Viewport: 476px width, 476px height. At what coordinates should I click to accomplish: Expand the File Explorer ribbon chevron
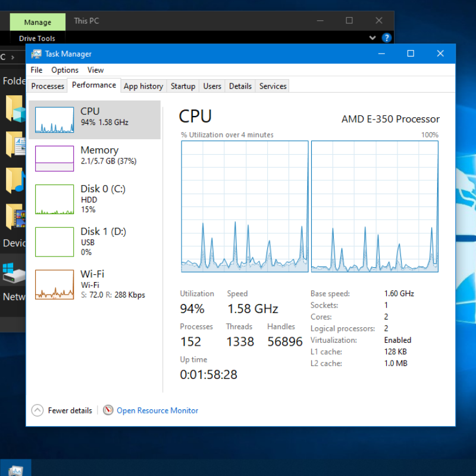[x=372, y=38]
